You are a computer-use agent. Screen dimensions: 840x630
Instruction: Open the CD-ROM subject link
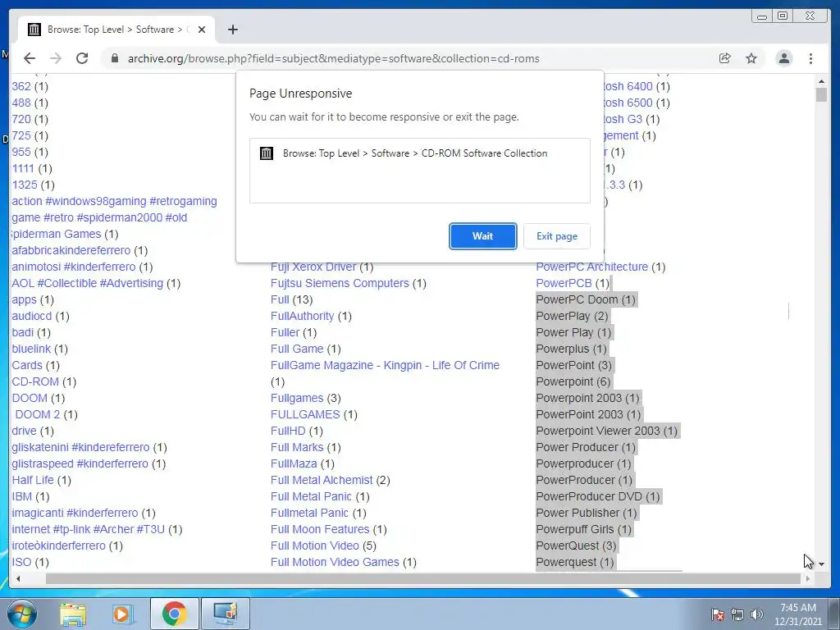(35, 381)
